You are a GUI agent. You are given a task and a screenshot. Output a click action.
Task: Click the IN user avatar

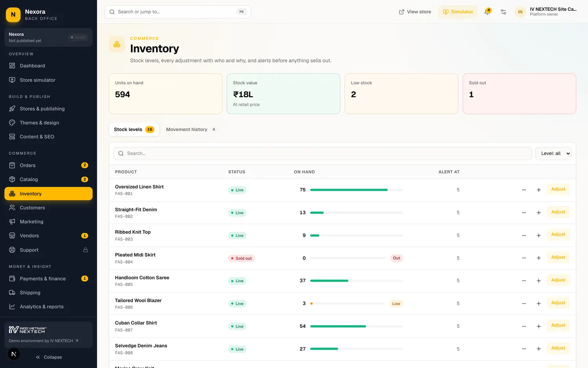click(x=520, y=12)
